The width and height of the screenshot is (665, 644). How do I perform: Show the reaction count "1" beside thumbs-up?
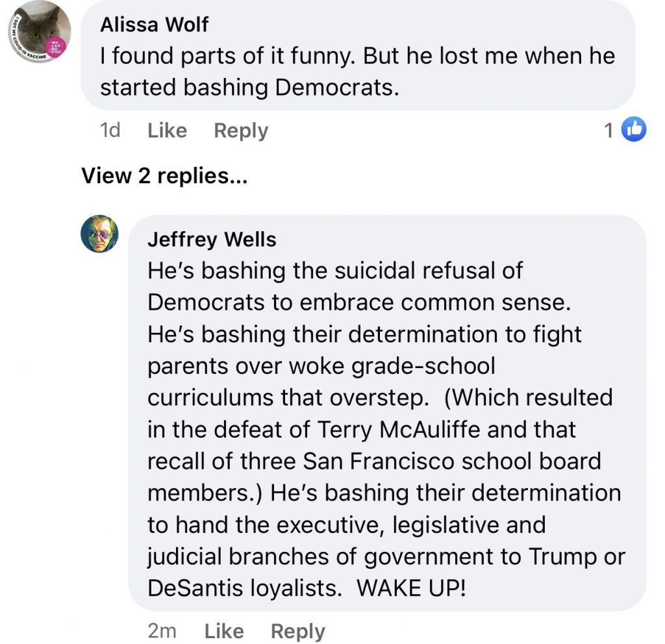pos(609,131)
